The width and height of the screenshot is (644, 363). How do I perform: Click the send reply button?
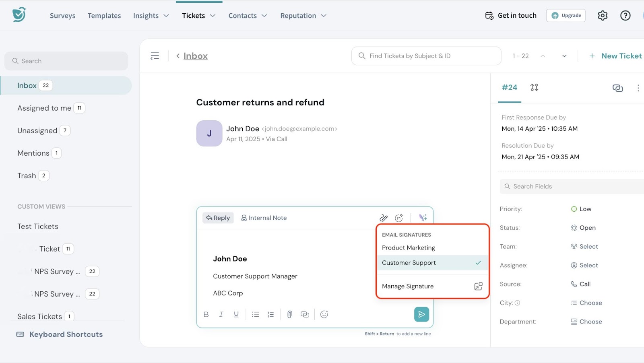[x=421, y=314]
